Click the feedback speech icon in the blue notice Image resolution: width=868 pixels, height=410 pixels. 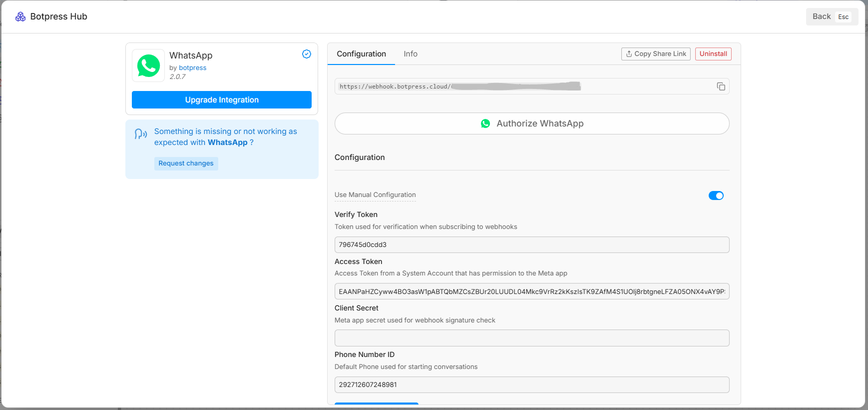point(141,134)
